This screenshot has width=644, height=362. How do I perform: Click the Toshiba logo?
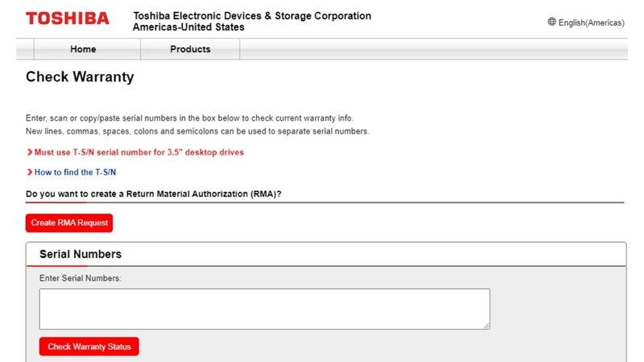coord(68,19)
